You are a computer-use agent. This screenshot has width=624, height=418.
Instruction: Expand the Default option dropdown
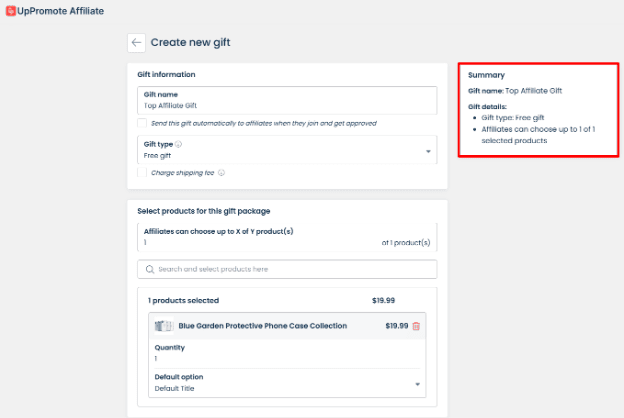coord(416,384)
